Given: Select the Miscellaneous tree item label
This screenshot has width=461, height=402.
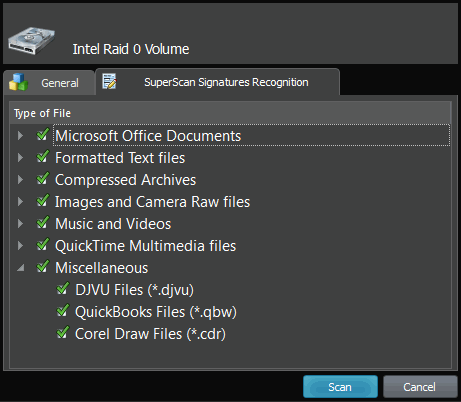Looking at the screenshot, I should 102,268.
